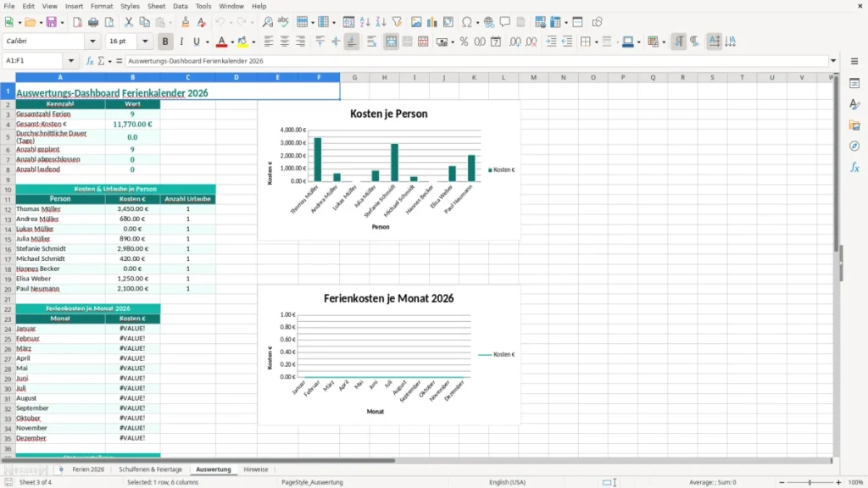
Task: Click the horizontal scrollbar
Action: point(416,460)
